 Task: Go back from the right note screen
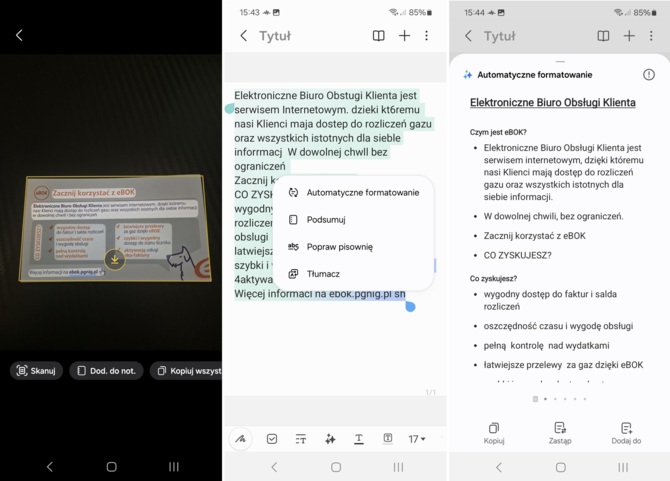coord(468,35)
